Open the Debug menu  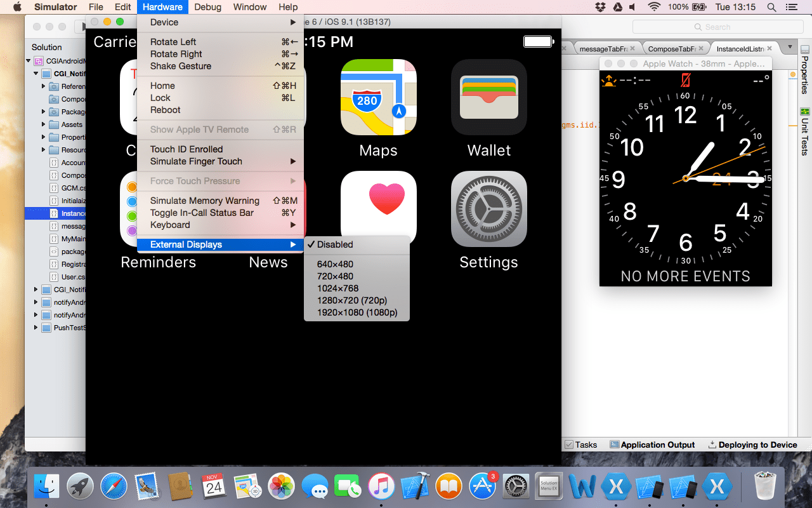pyautogui.click(x=207, y=7)
